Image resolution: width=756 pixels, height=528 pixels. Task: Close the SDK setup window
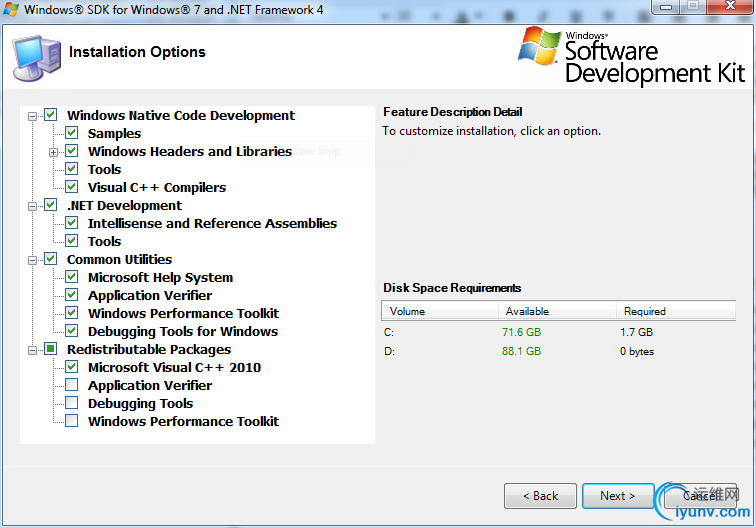731,6
